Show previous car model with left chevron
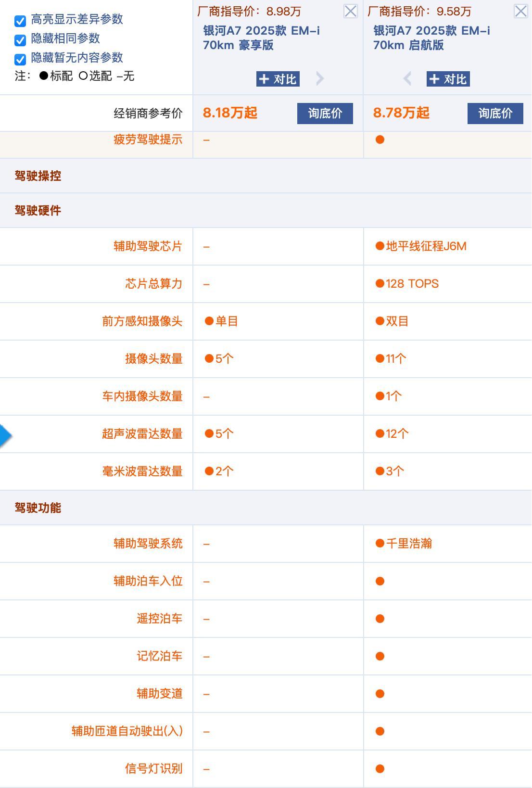The width and height of the screenshot is (532, 788). (407, 78)
